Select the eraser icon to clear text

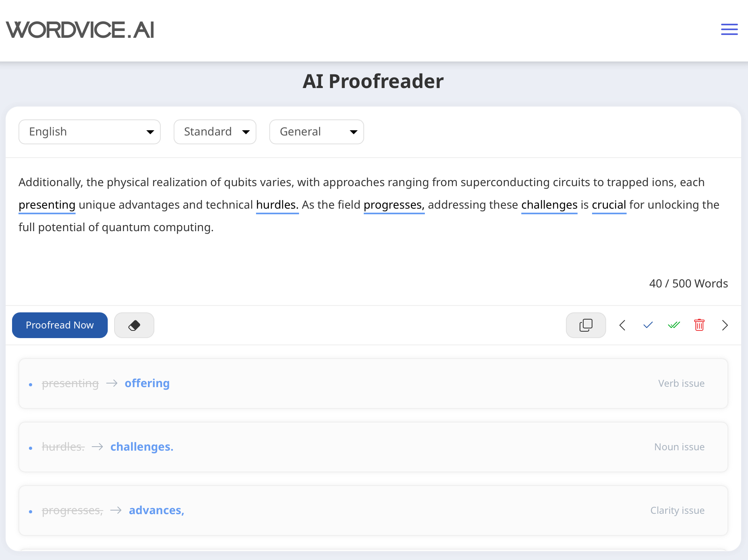click(134, 325)
